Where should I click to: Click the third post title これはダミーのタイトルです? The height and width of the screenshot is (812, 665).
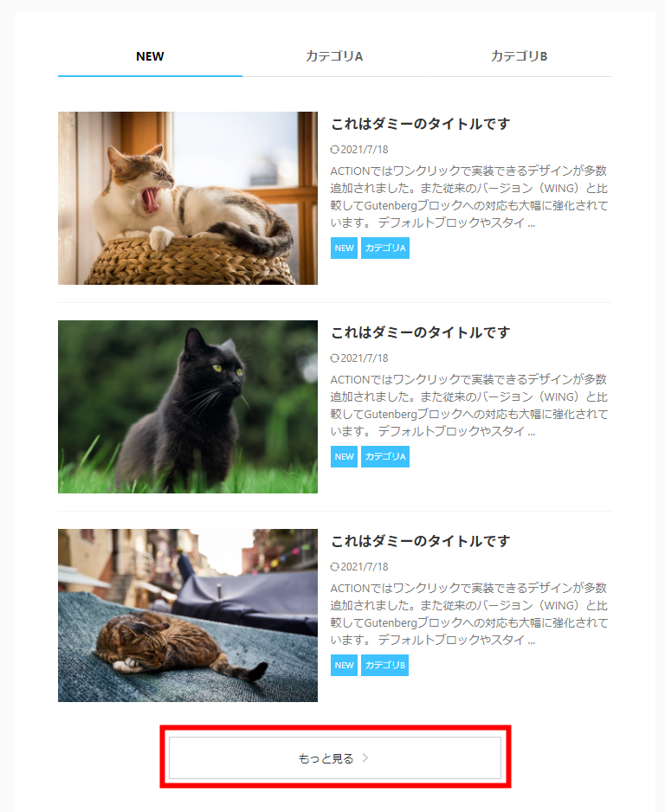pos(421,541)
